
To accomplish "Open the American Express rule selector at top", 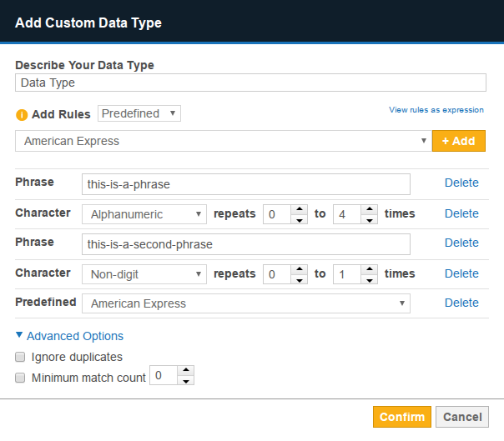I will pos(223,141).
